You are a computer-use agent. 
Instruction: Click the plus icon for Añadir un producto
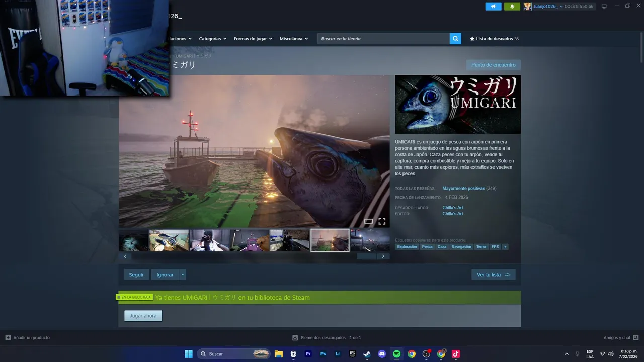click(x=8, y=338)
